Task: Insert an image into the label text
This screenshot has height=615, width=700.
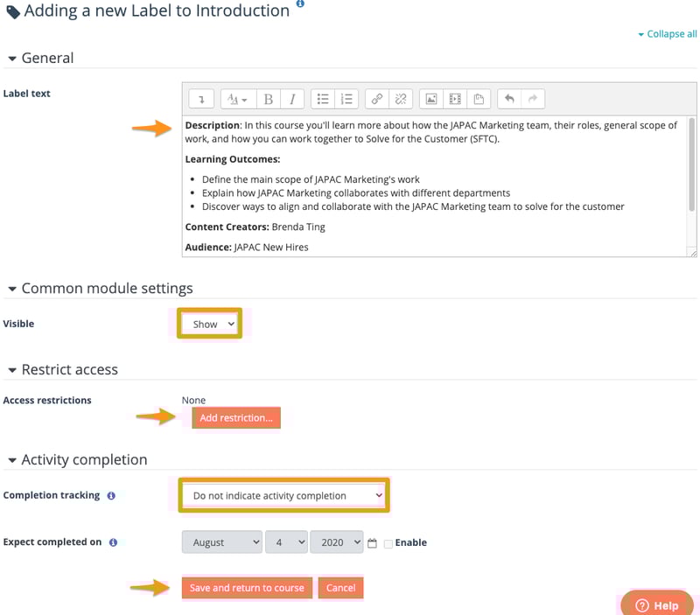Action: [430, 98]
